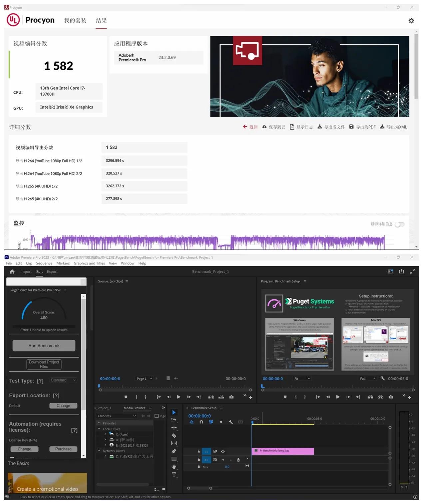Toggle Ingest checkbox in Media Browser
This screenshot has width=423, height=504.
[x=157, y=416]
